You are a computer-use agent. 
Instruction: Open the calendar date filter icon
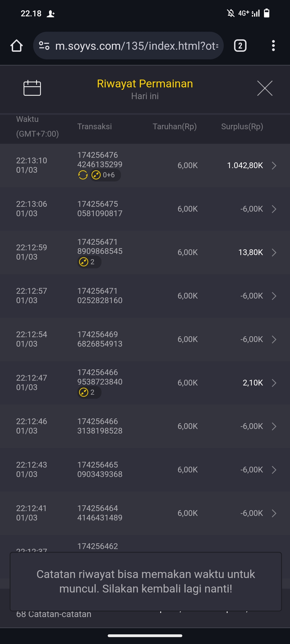(x=32, y=88)
